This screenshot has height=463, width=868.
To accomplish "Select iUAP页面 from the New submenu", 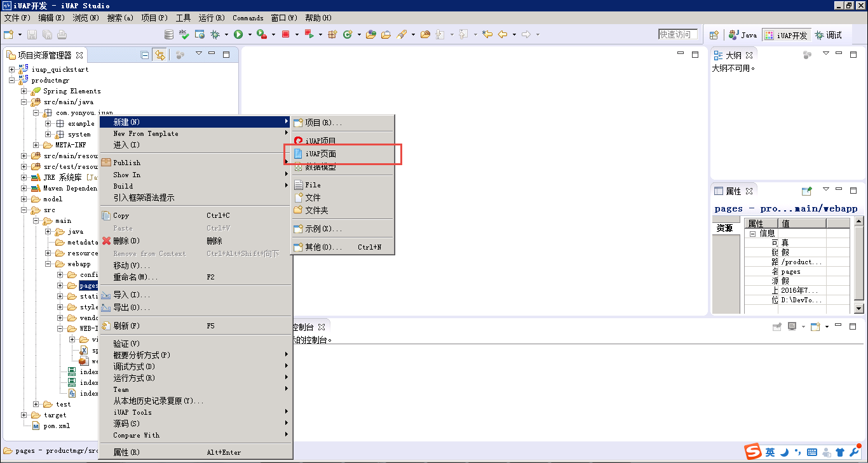I will tap(320, 154).
